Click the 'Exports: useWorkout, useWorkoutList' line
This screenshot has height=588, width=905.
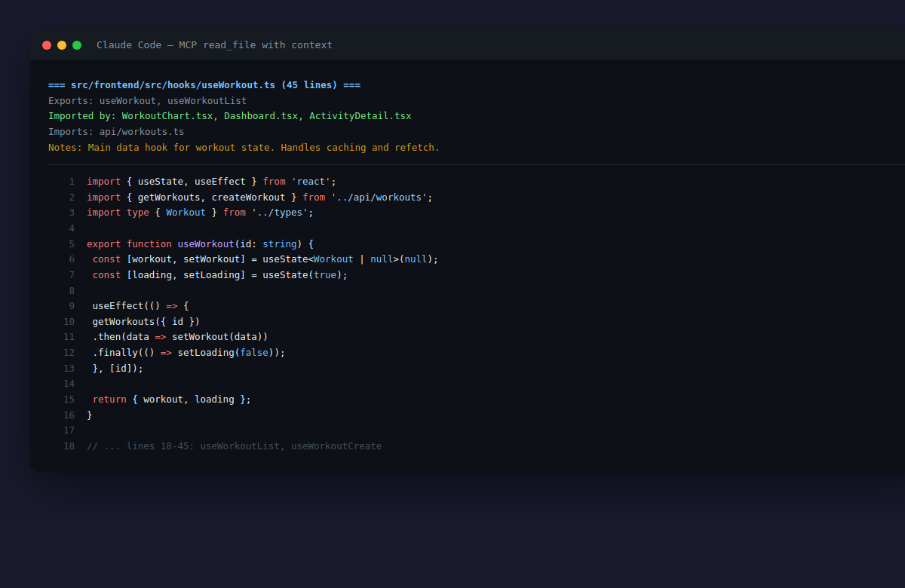point(147,101)
